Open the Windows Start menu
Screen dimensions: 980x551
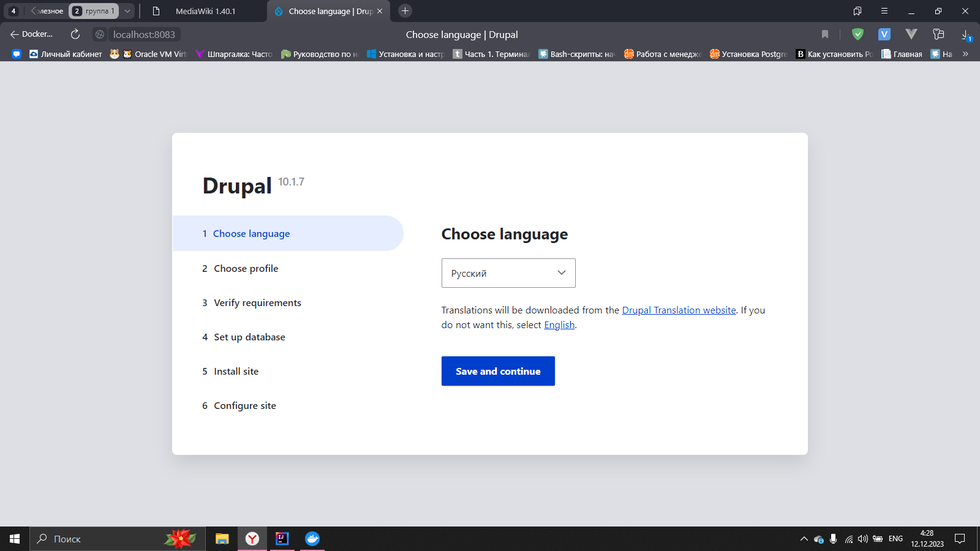point(15,539)
